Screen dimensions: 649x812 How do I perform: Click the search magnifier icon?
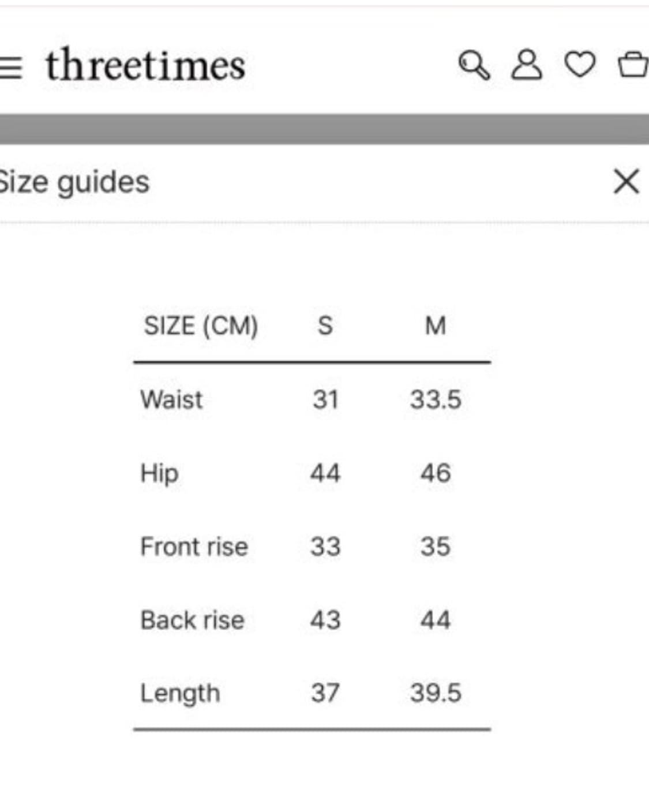click(474, 65)
